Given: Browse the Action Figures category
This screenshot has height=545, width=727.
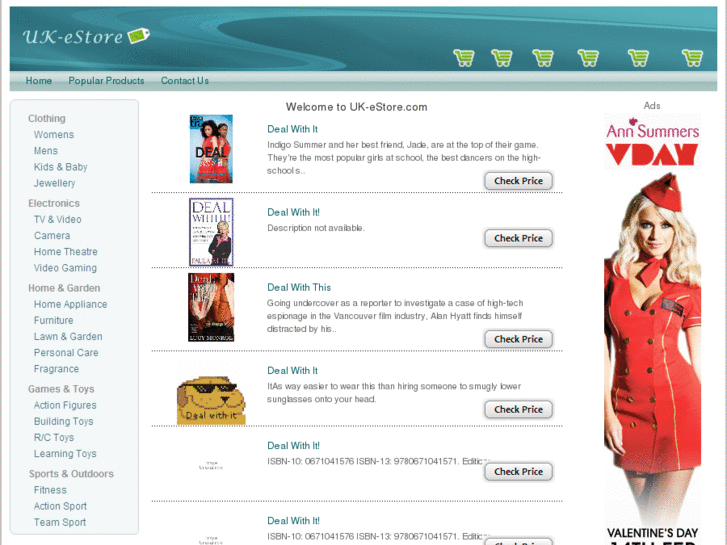Looking at the screenshot, I should click(x=65, y=405).
